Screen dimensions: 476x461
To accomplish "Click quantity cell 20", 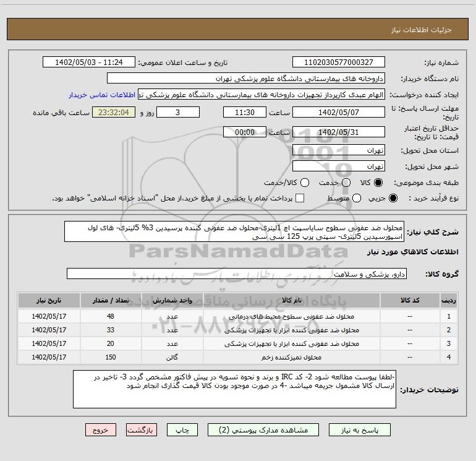I will point(111,343).
